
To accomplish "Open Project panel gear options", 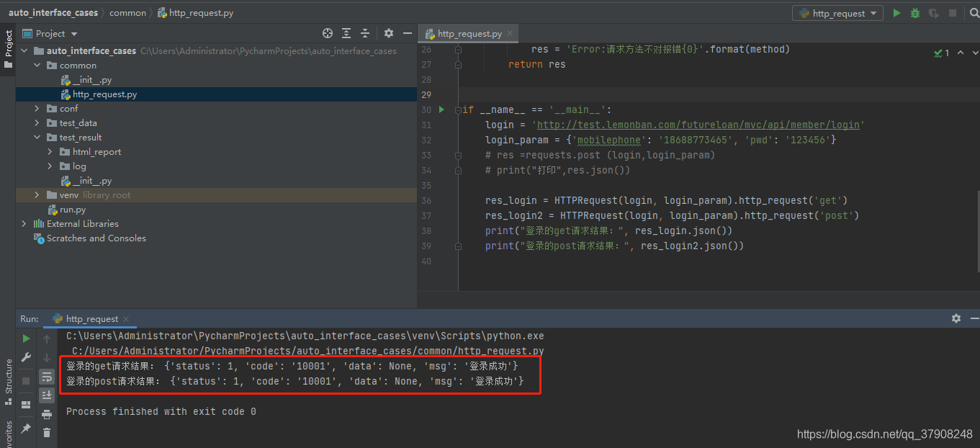I will [x=389, y=33].
